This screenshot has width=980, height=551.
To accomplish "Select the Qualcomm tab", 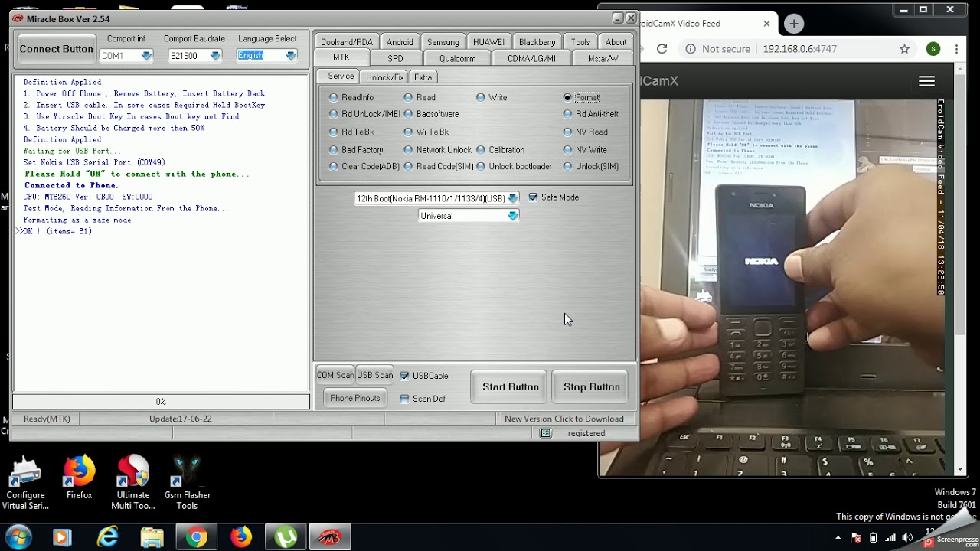I will pos(458,58).
